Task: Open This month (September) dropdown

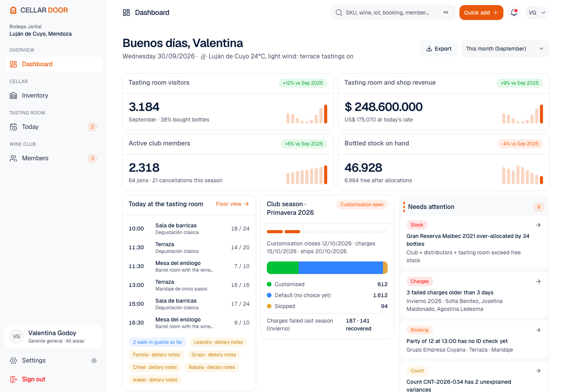Action: pos(505,49)
